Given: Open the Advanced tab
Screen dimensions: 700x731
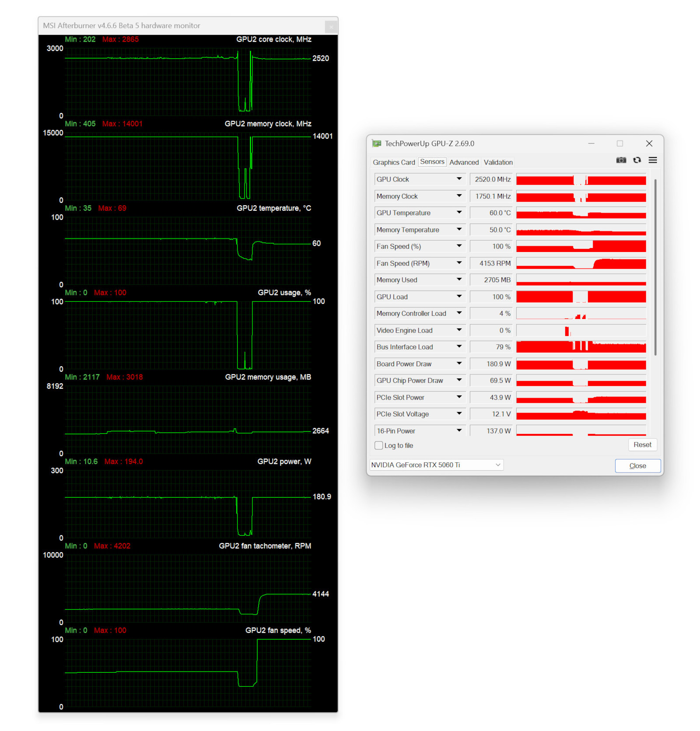Looking at the screenshot, I should (x=464, y=162).
